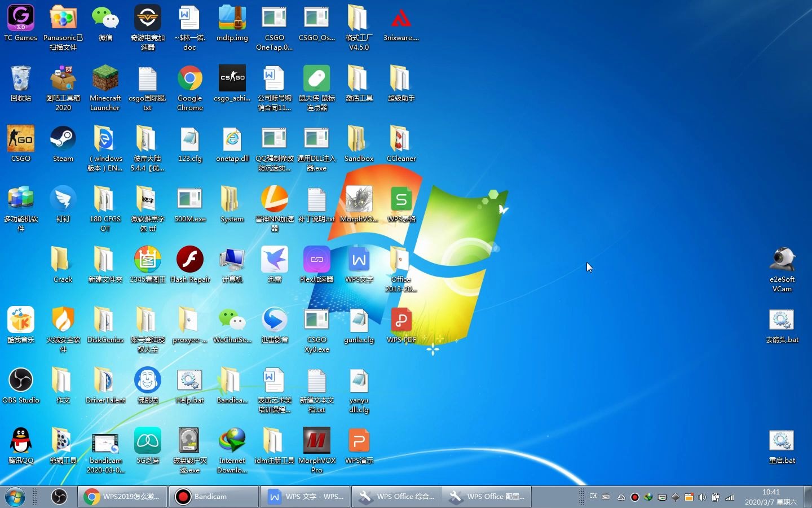The height and width of the screenshot is (508, 812).
Task: Click the red Bandicam record tray icon
Action: click(x=634, y=497)
